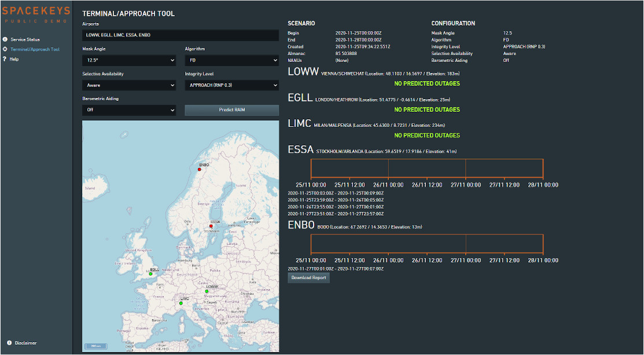
Task: Click the Airports input field
Action: coord(181,35)
